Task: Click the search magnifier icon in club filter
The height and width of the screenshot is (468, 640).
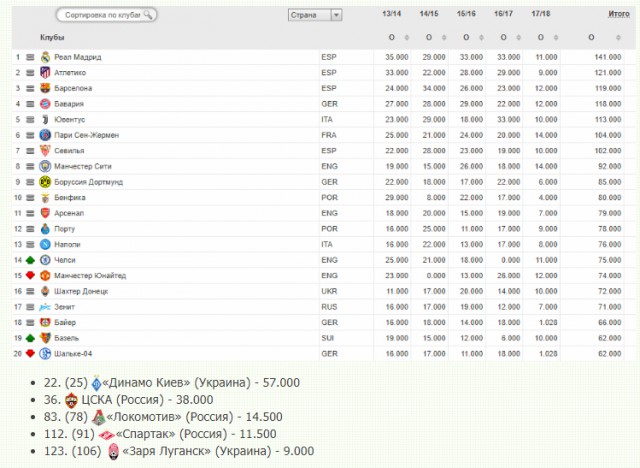Action: [148, 15]
